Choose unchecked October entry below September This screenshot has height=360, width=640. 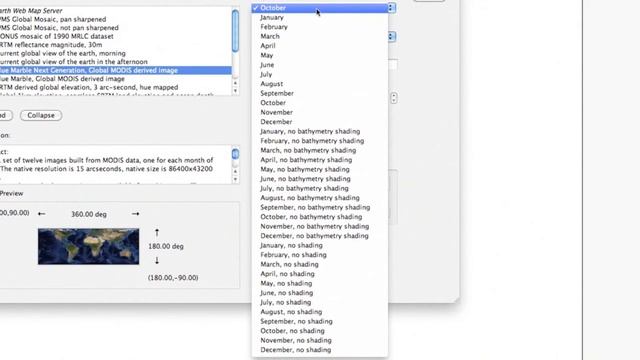click(320, 103)
